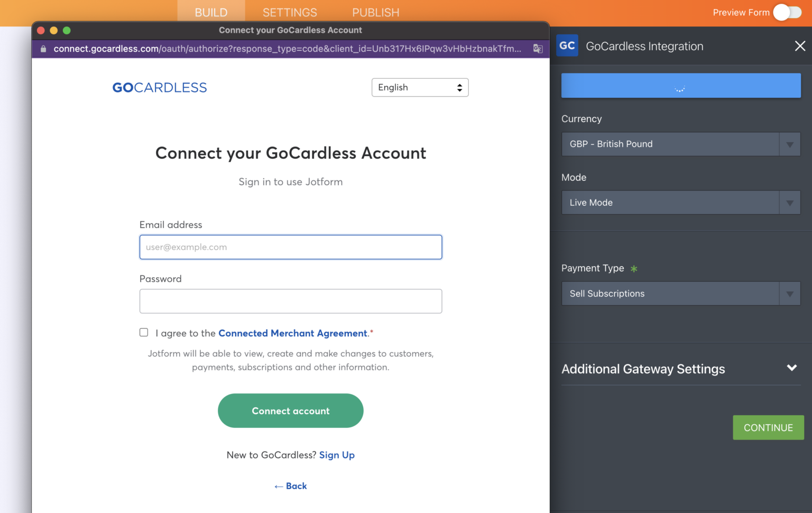Switch to the BUILD tab
This screenshot has height=513, width=812.
pos(211,12)
